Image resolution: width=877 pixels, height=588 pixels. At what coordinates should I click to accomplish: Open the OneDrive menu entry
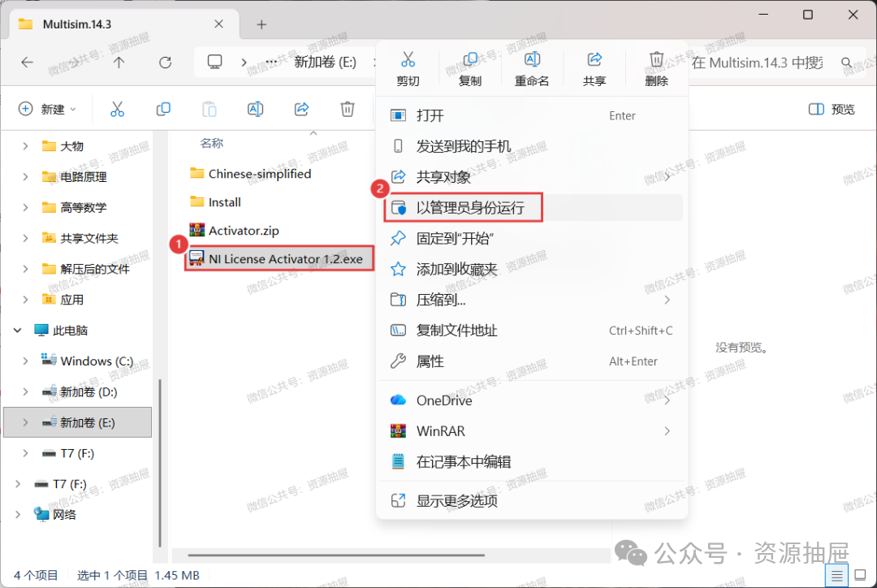tap(532, 400)
